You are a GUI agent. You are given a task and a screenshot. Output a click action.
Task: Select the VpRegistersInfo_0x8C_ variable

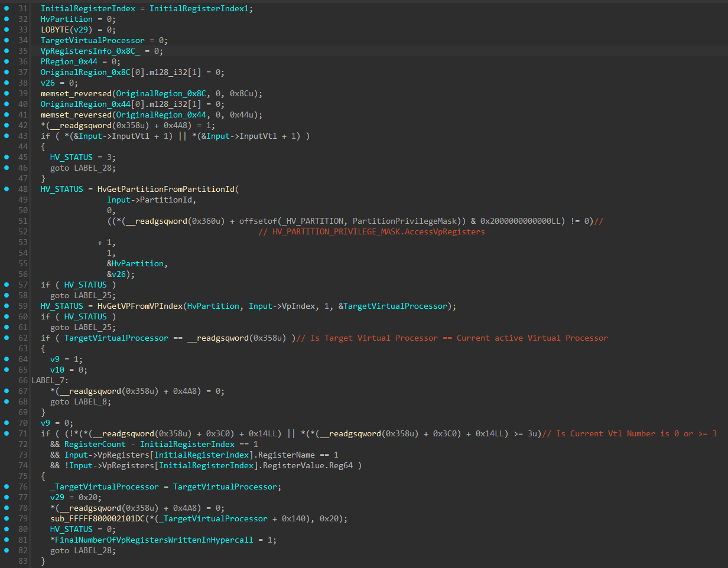tap(90, 51)
